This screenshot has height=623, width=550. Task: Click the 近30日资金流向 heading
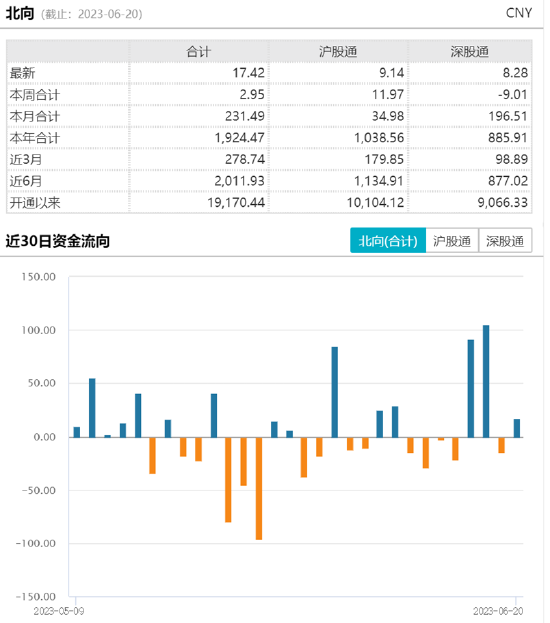[x=58, y=241]
